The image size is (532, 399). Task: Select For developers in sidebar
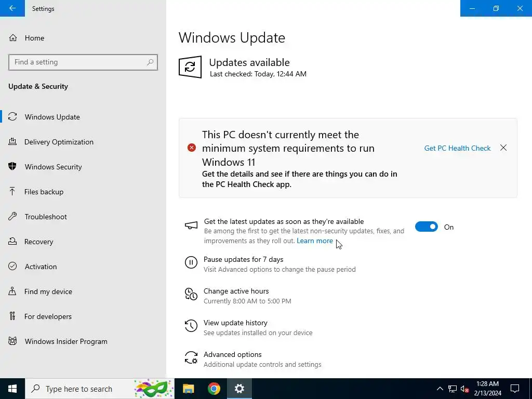click(x=83, y=316)
